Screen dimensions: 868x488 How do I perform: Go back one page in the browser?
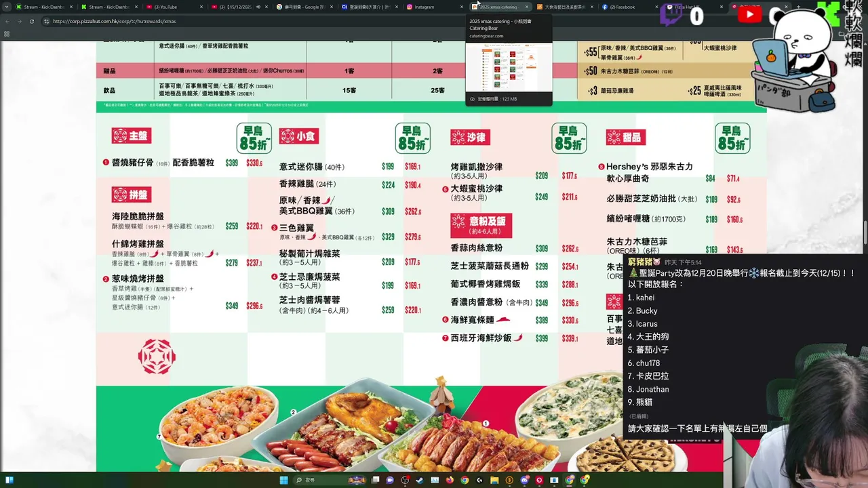coord(7,21)
